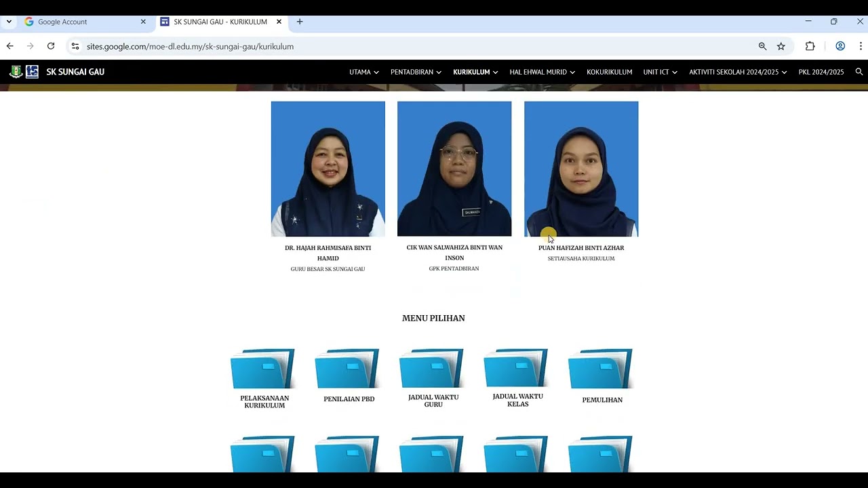The image size is (868, 488).
Task: Open the JADUAL WAKTU GURU folder icon
Action: [431, 369]
